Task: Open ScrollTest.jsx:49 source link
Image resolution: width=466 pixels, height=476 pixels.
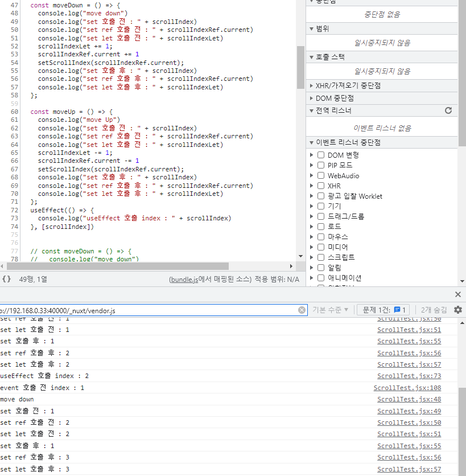Action: [409, 411]
